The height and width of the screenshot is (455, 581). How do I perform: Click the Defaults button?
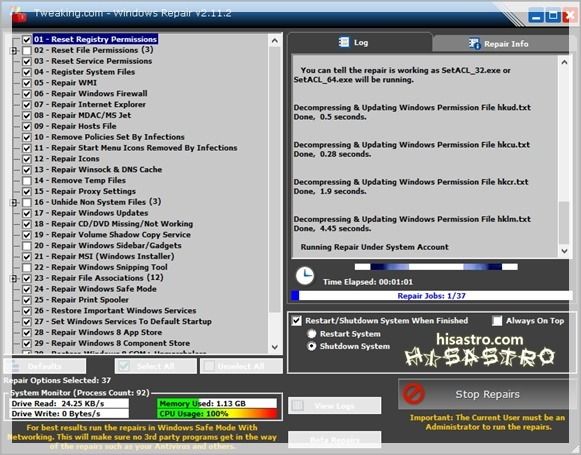(45, 366)
